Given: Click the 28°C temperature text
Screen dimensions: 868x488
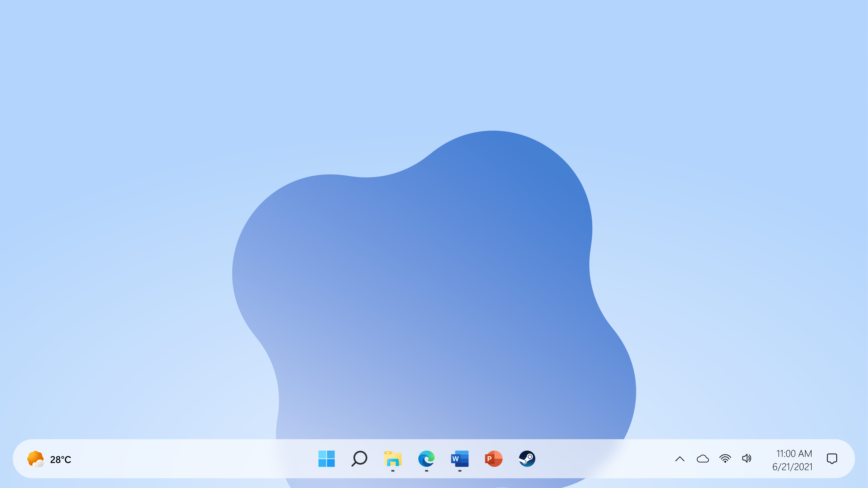Looking at the screenshot, I should [61, 460].
